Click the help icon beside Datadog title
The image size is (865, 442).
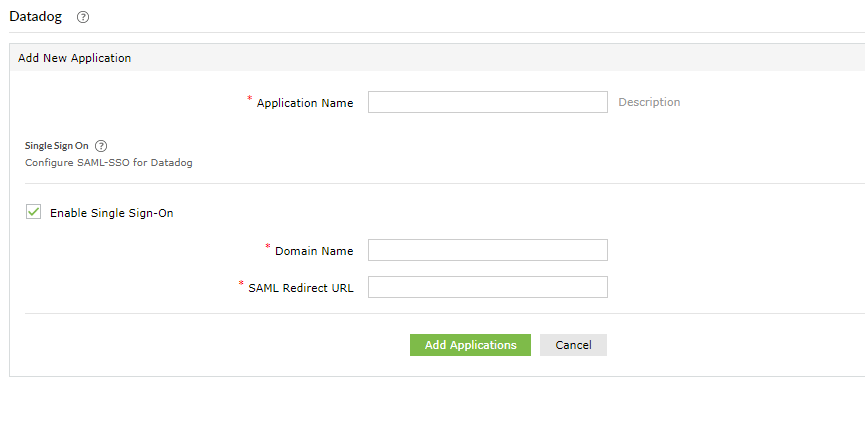83,17
